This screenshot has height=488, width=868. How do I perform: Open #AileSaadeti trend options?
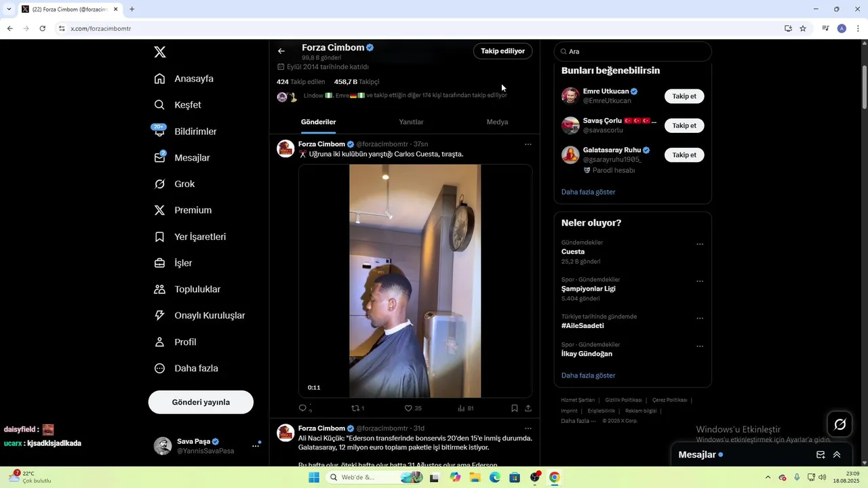point(700,319)
